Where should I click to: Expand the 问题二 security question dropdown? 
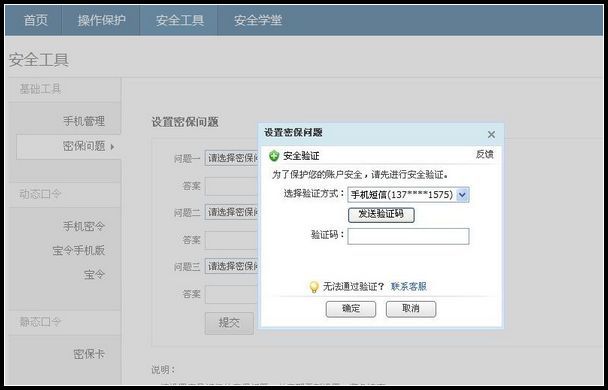232,212
